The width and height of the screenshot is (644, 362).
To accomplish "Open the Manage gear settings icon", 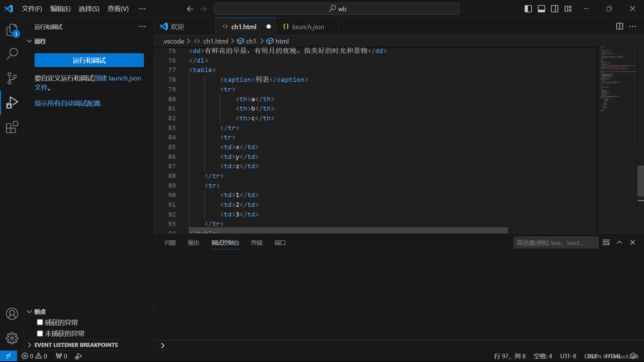I will point(12,338).
